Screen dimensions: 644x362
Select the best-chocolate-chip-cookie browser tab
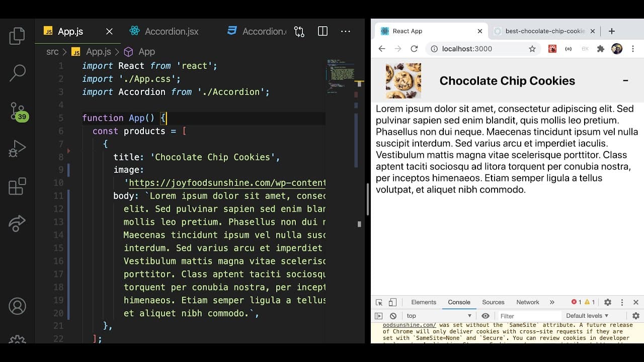click(545, 31)
